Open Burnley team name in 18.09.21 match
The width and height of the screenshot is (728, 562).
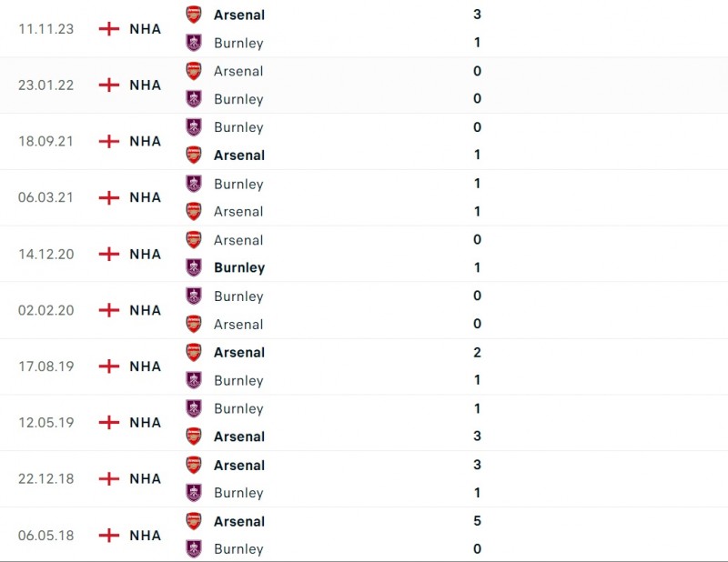click(x=238, y=127)
